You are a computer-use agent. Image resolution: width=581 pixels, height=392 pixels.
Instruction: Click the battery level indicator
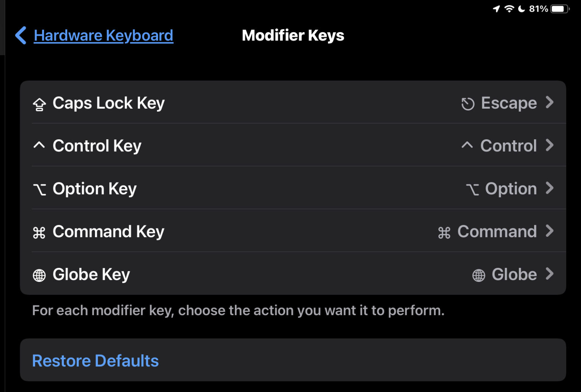click(559, 8)
